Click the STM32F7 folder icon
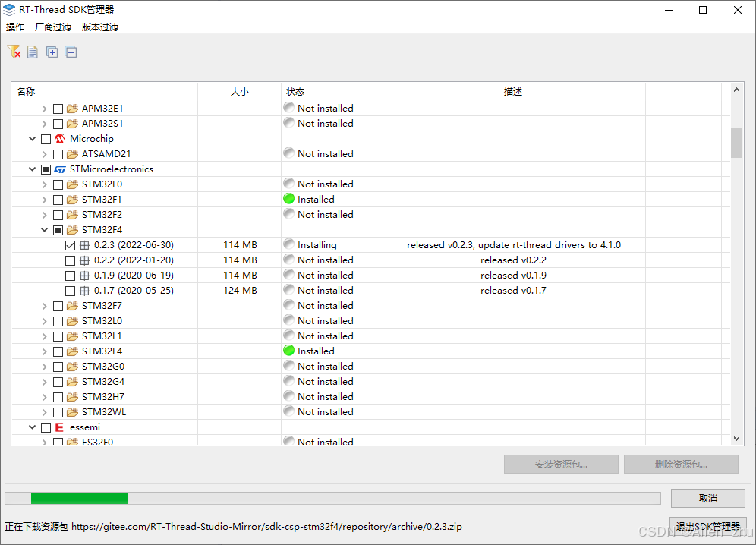 (x=72, y=306)
